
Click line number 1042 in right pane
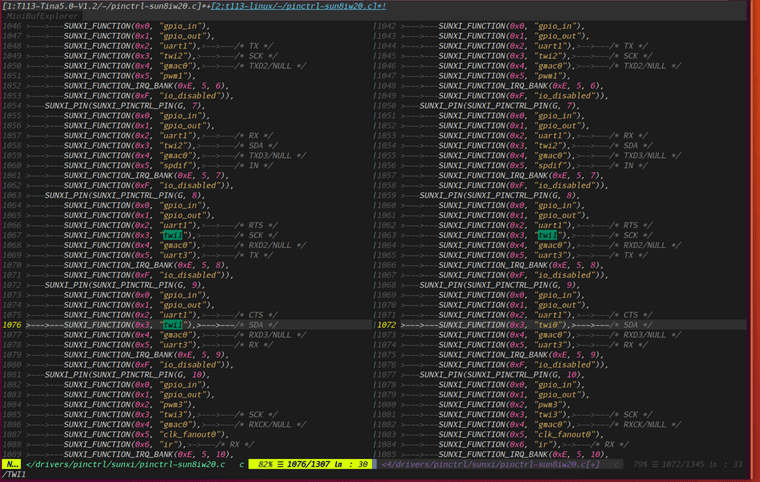387,26
